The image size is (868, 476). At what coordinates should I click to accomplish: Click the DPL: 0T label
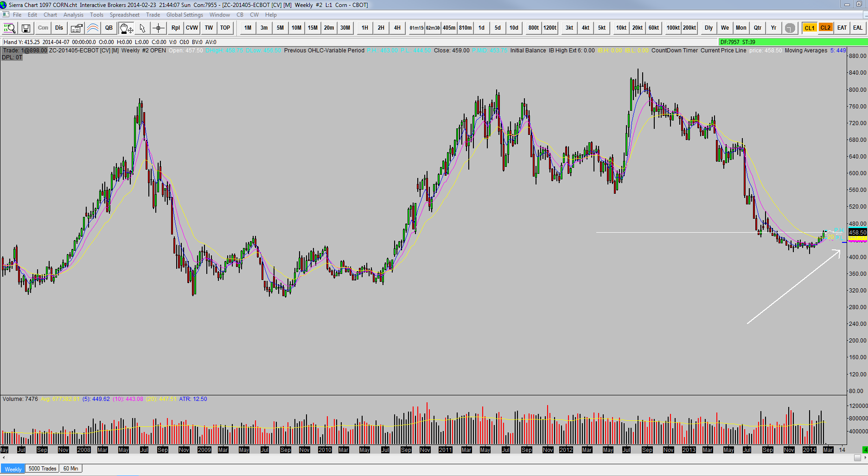point(12,57)
